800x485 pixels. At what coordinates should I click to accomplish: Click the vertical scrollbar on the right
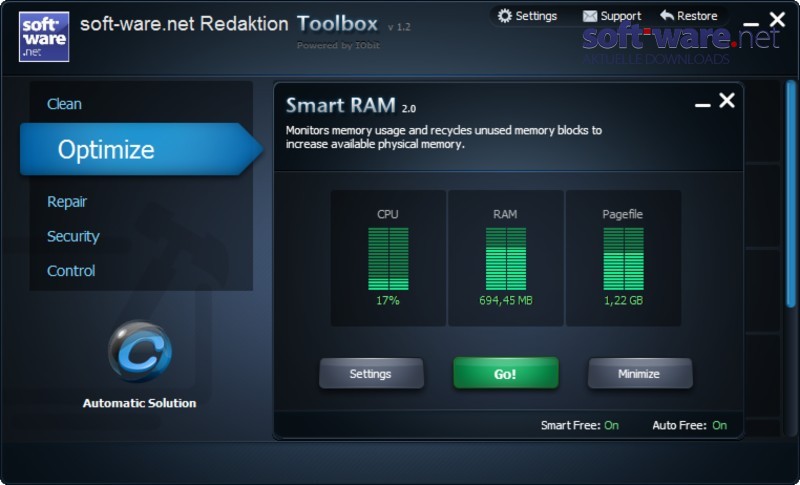791,194
